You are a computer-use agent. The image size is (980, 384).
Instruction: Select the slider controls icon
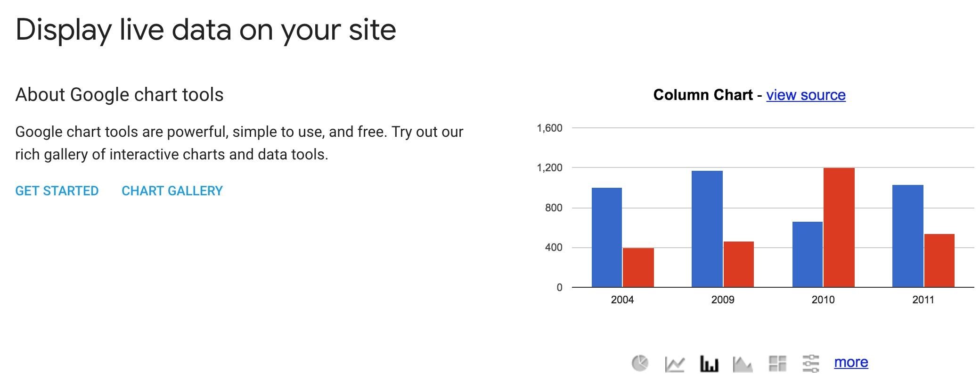click(810, 363)
